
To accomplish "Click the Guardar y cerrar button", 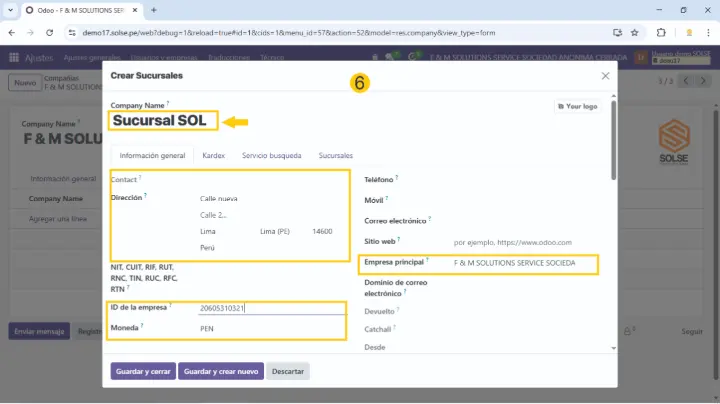I will coord(143,371).
